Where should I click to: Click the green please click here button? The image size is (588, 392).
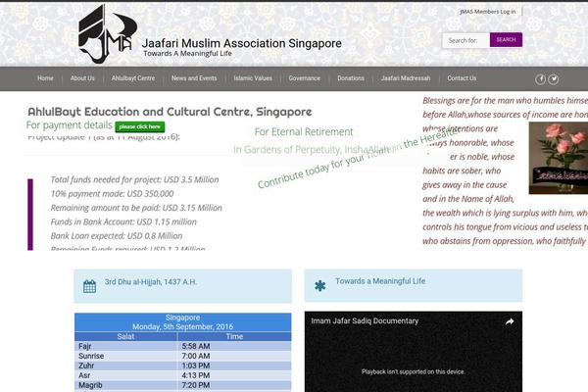point(140,126)
